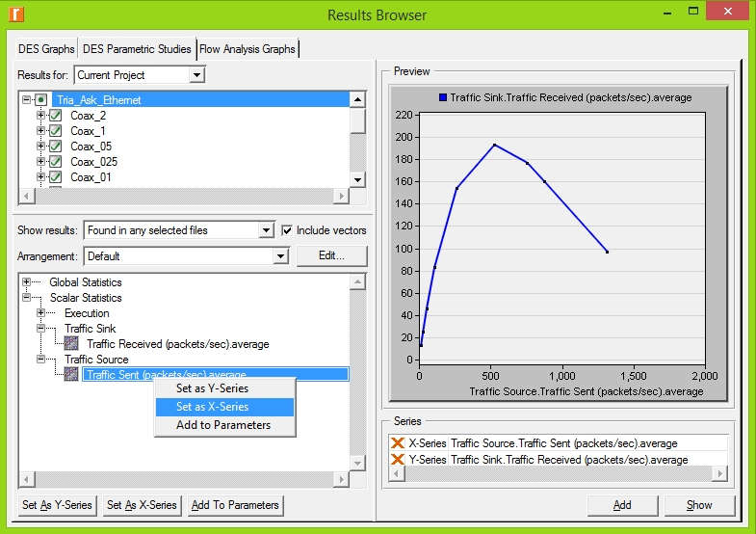
Task: Select the Global Statistics label
Action: [x=86, y=282]
